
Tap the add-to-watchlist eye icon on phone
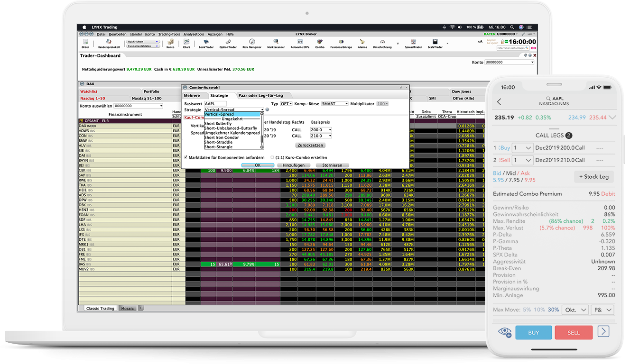[505, 332]
